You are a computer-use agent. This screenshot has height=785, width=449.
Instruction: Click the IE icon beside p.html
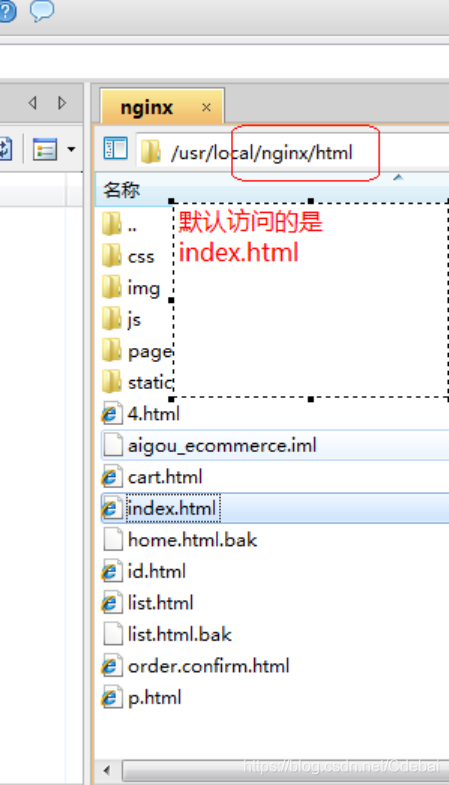coord(111,698)
